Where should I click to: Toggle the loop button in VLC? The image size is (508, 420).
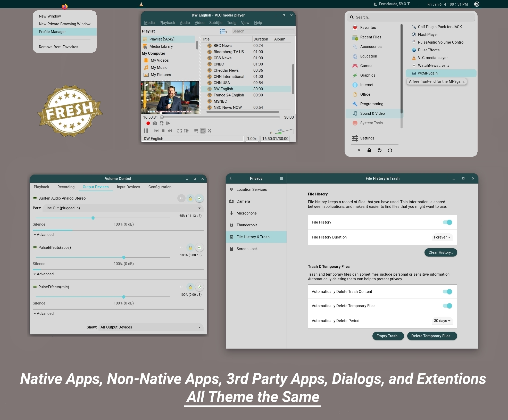203,131
